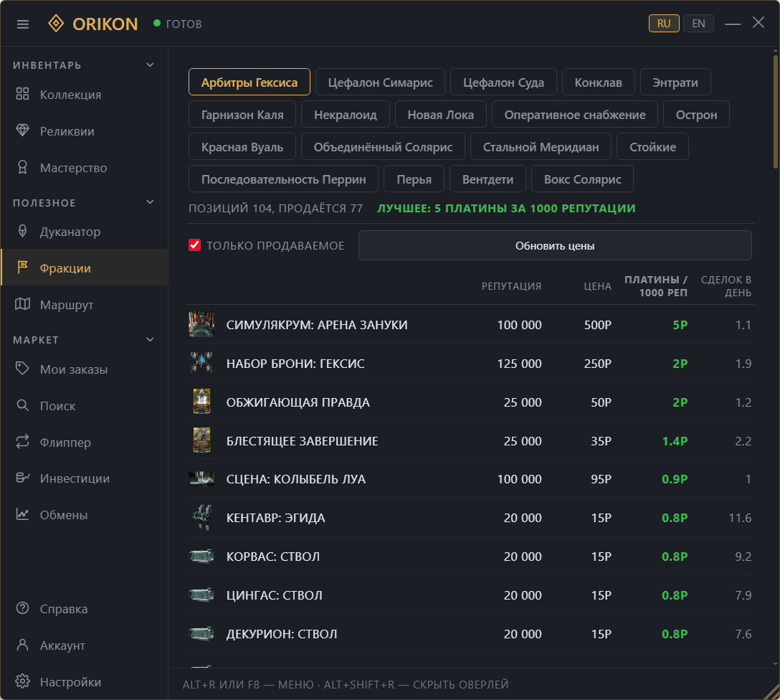This screenshot has width=780, height=700.
Task: Click the Коллекция grid icon
Action: point(22,93)
